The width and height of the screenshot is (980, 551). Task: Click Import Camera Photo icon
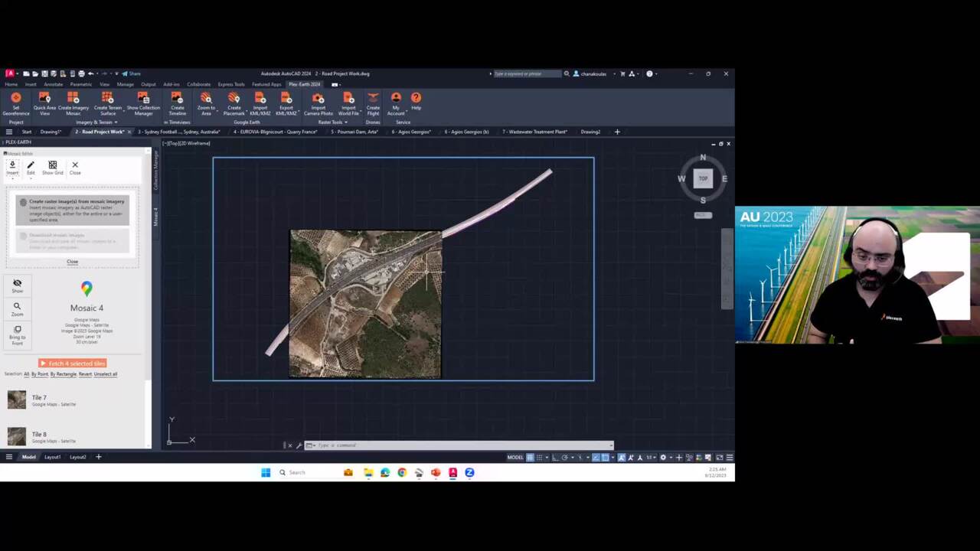tap(318, 98)
